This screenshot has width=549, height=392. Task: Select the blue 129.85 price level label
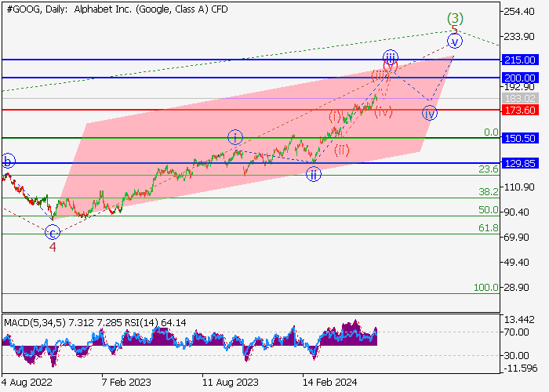pos(519,163)
